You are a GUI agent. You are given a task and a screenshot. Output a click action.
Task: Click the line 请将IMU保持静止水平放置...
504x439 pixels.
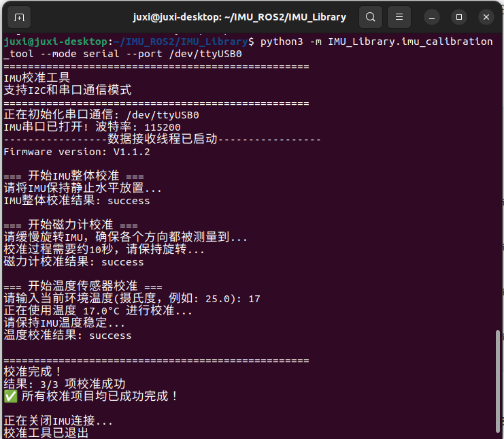click(82, 189)
